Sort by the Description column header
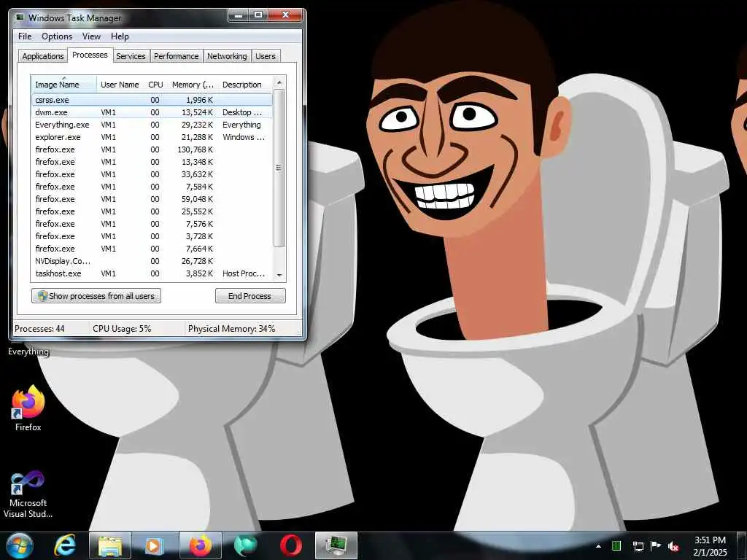The width and height of the screenshot is (747, 560). [245, 85]
